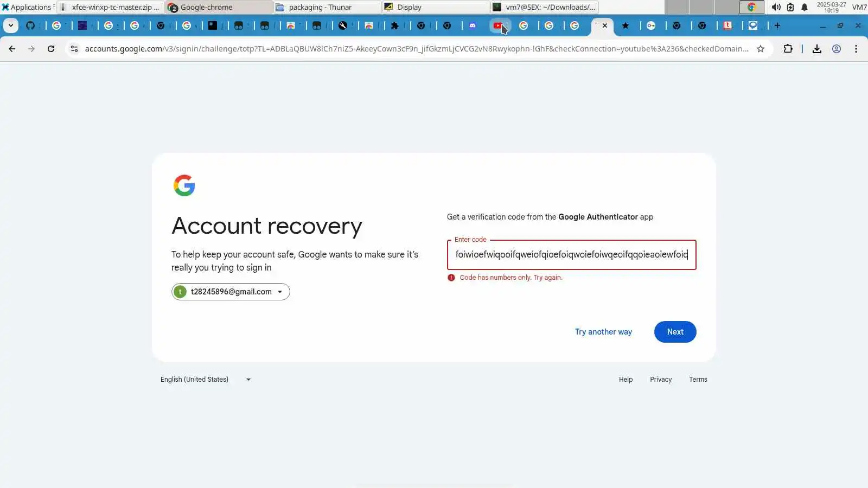This screenshot has width=868, height=488.
Task: Click the red error icon by message
Action: point(451,278)
